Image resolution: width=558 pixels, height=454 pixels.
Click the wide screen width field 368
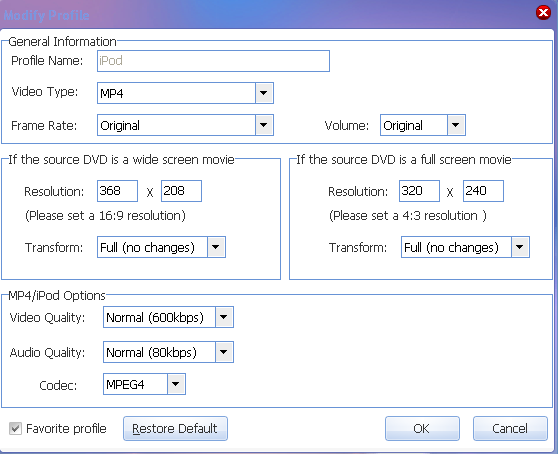coord(117,191)
